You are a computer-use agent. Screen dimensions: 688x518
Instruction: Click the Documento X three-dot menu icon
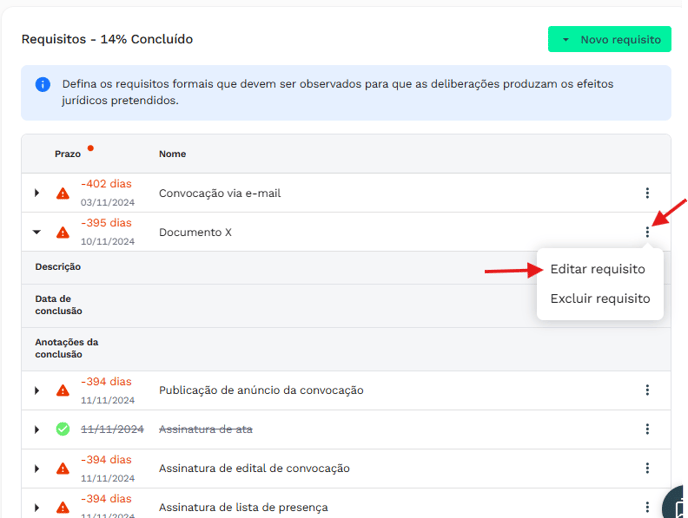[647, 232]
